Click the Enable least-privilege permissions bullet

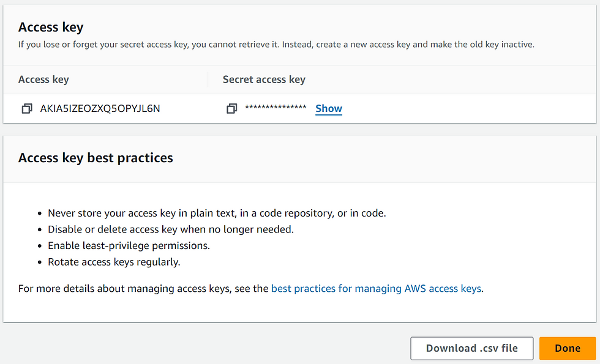129,245
